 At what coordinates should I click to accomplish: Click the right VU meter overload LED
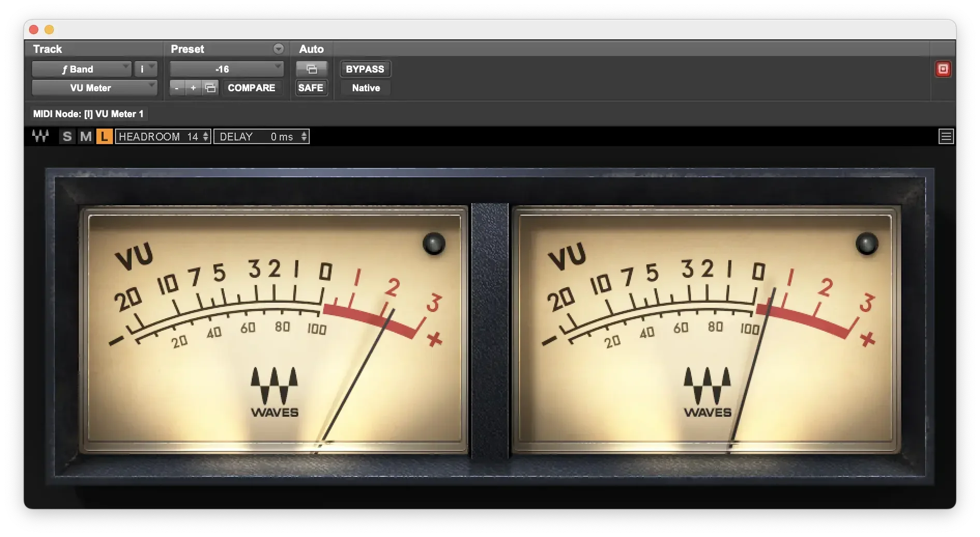[x=867, y=243]
